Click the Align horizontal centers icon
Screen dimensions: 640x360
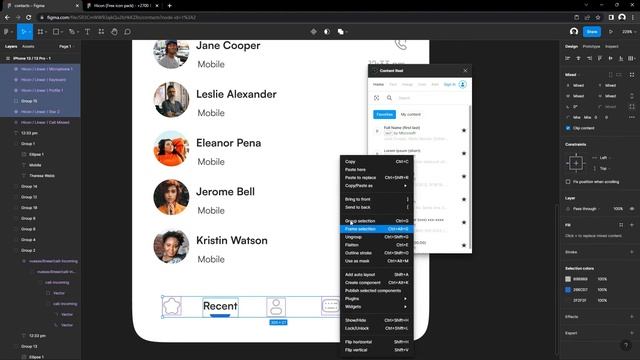point(578,58)
